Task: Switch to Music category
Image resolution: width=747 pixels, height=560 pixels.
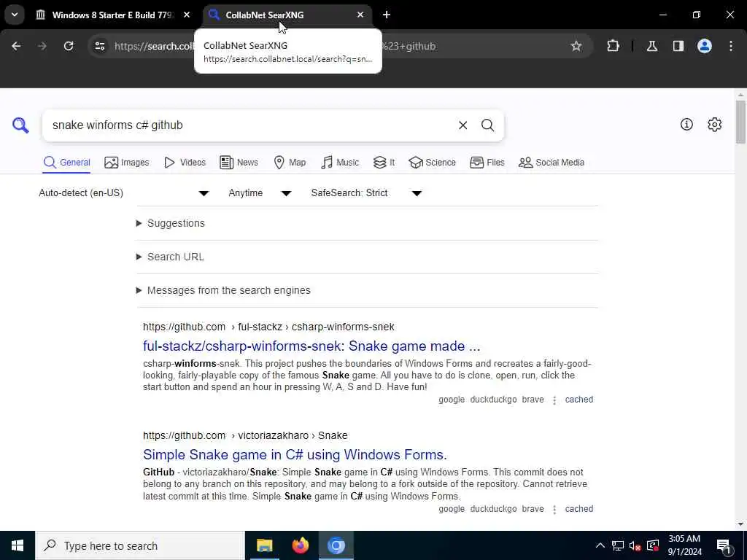Action: (340, 163)
